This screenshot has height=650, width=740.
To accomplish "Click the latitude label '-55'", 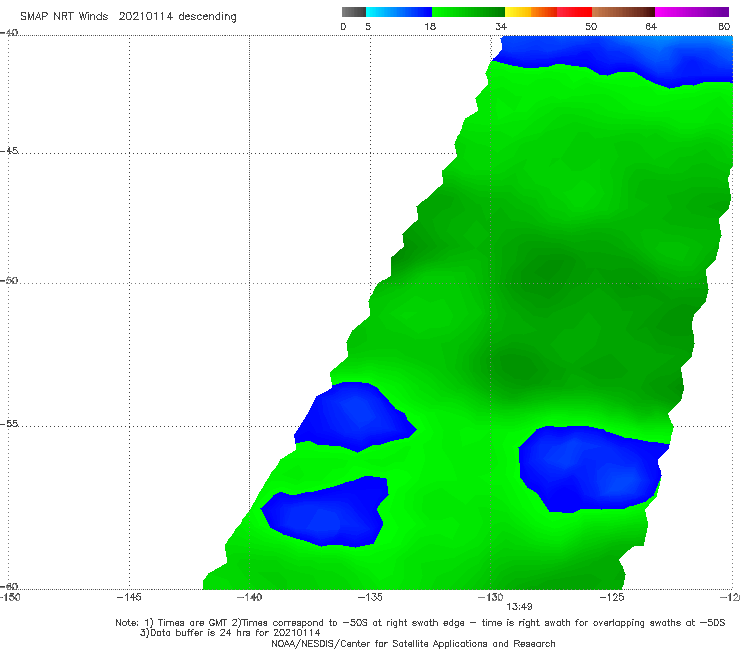I will coord(9,423).
